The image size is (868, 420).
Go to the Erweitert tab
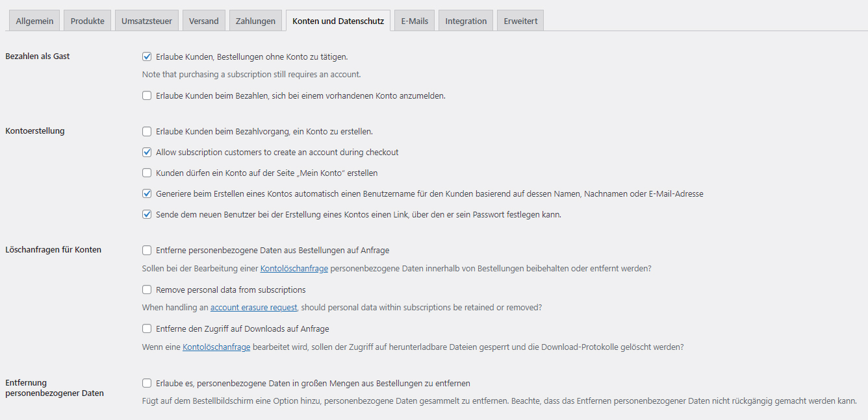[x=520, y=21]
